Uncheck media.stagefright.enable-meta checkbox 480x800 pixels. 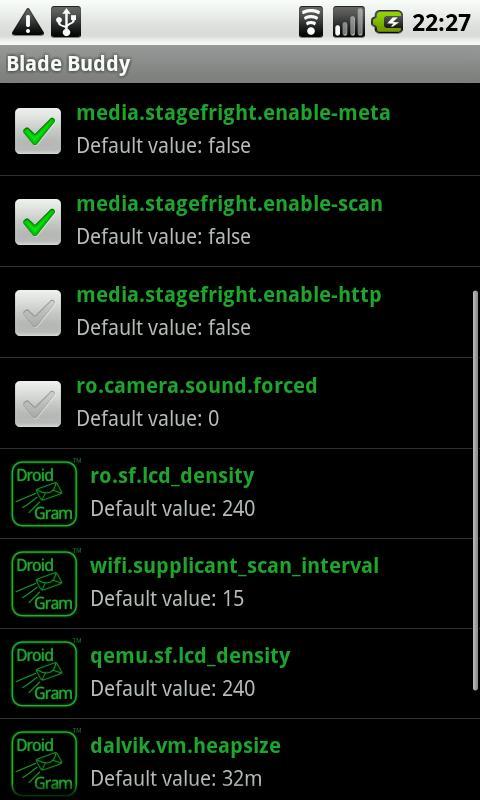[x=38, y=131]
